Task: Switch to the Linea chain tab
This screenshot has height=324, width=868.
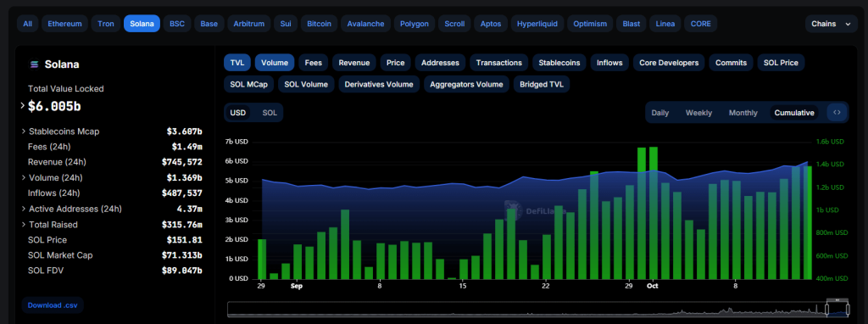Action: point(665,24)
